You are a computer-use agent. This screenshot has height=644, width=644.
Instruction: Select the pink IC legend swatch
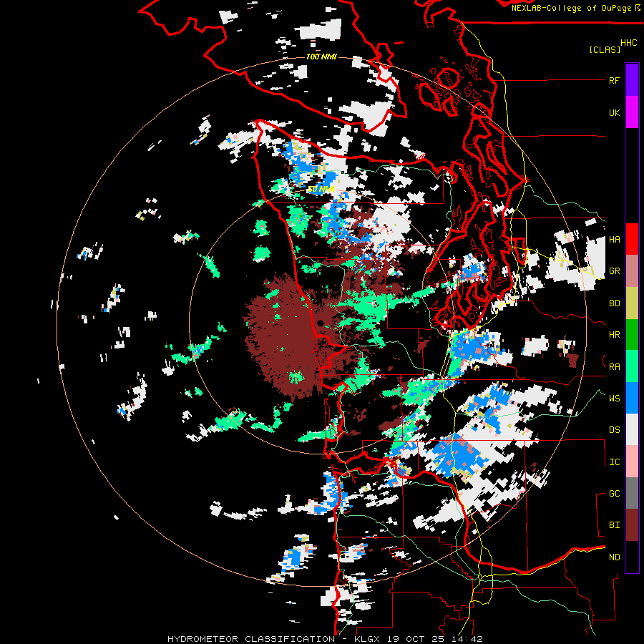[632, 462]
